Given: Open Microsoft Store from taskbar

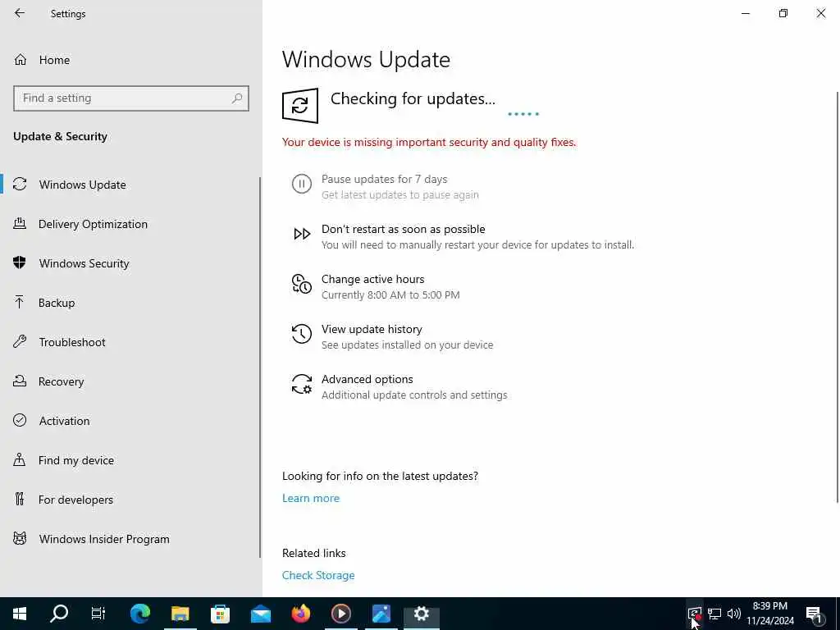Looking at the screenshot, I should click(220, 614).
